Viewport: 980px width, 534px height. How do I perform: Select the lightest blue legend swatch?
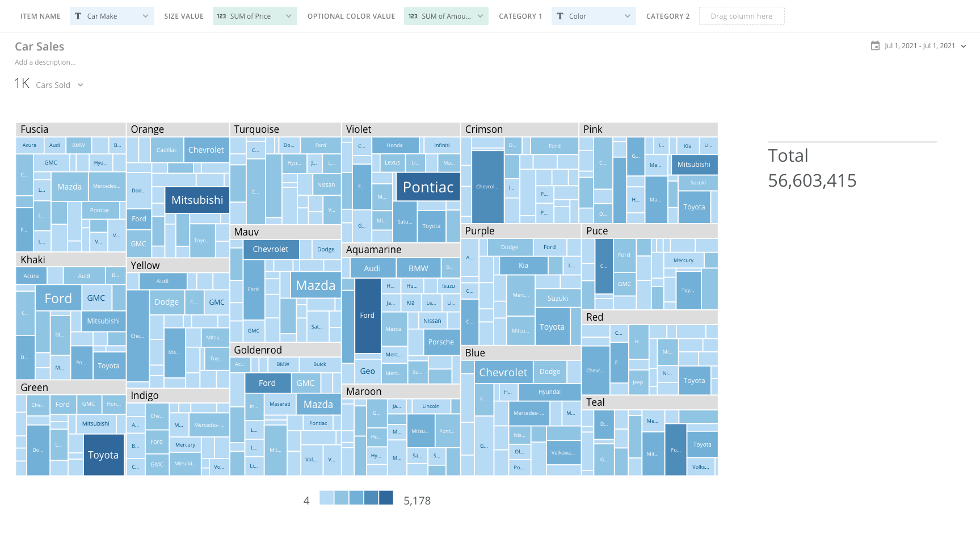pos(327,497)
